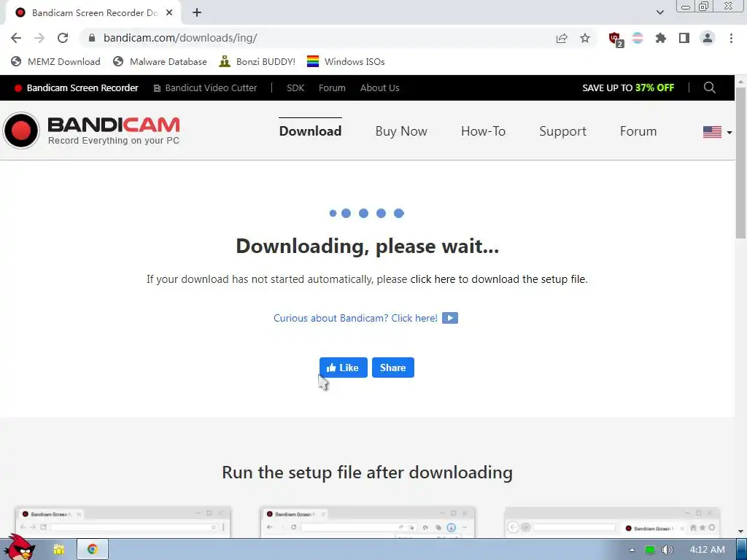Screen dimensions: 747x560
Task: Open the MEMZ Download bookmark
Action: pyautogui.click(x=55, y=62)
